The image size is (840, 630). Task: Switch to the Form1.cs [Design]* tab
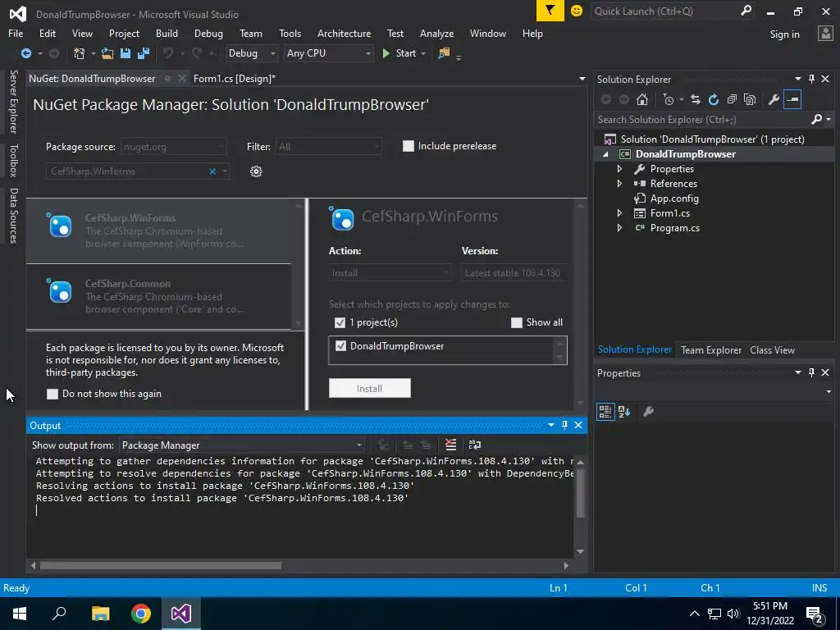click(x=234, y=79)
